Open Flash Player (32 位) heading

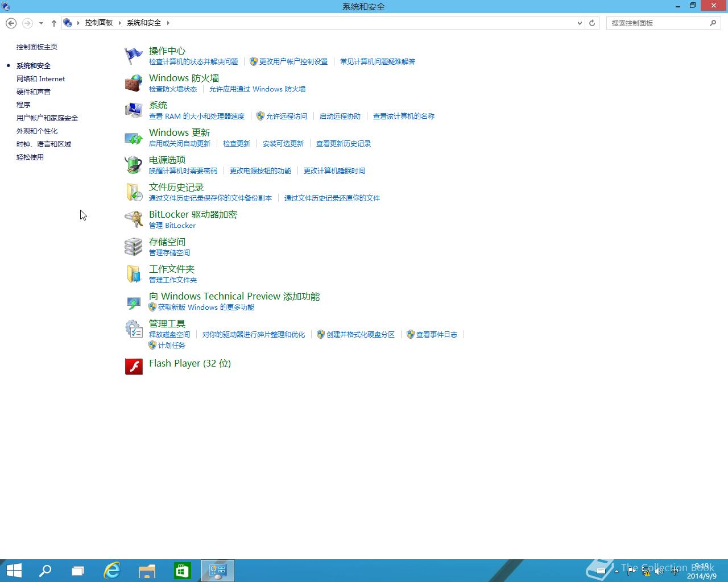tap(190, 363)
